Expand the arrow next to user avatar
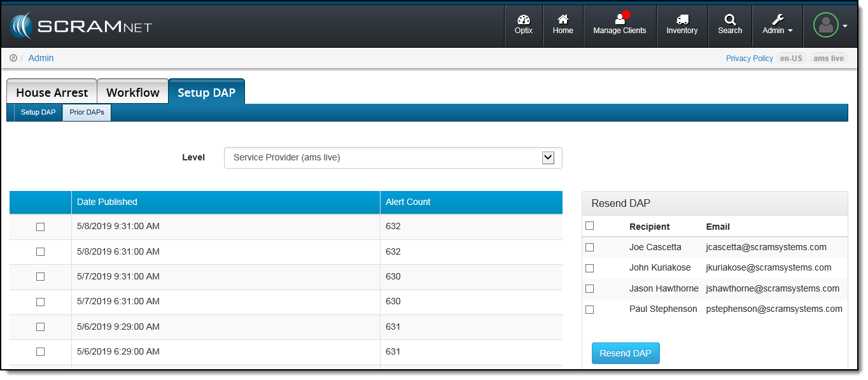Viewport: 868px width, 380px height. (x=845, y=26)
